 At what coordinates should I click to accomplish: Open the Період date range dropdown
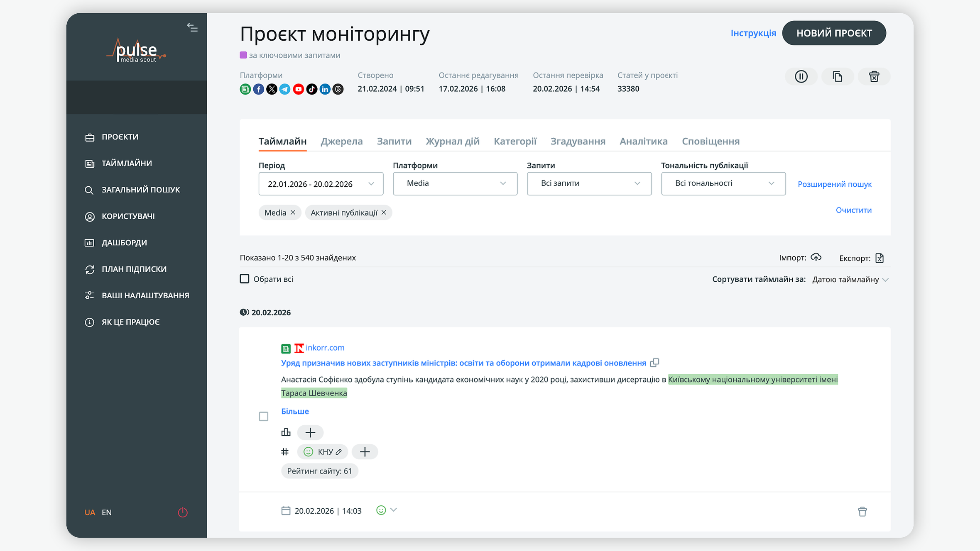[x=321, y=184]
